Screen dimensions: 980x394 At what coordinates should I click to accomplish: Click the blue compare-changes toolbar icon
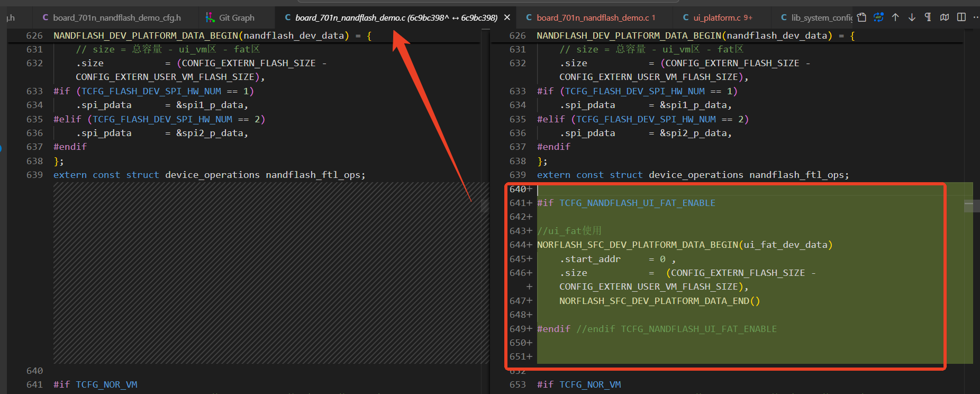[x=878, y=17]
